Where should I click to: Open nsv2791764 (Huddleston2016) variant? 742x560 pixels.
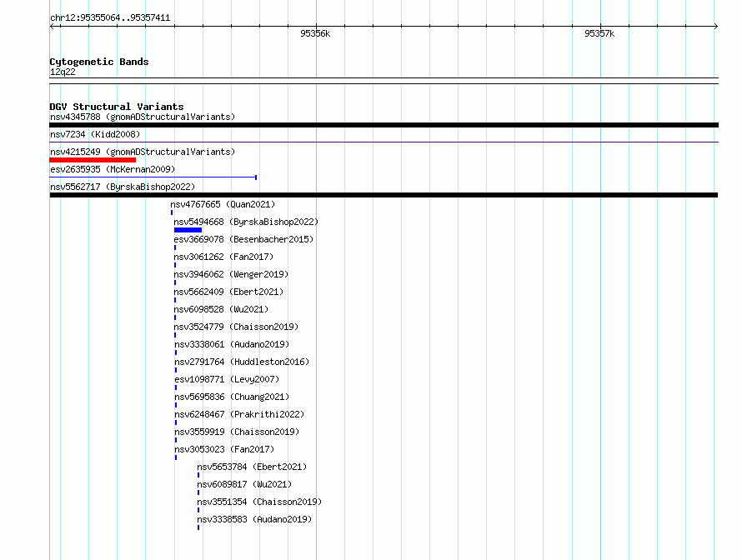pos(242,362)
